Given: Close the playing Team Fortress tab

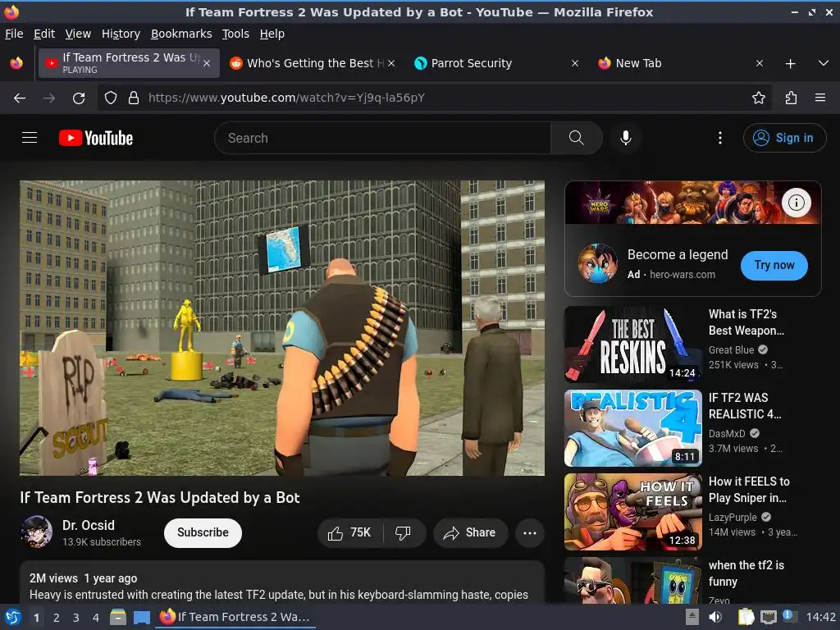Looking at the screenshot, I should (x=207, y=63).
